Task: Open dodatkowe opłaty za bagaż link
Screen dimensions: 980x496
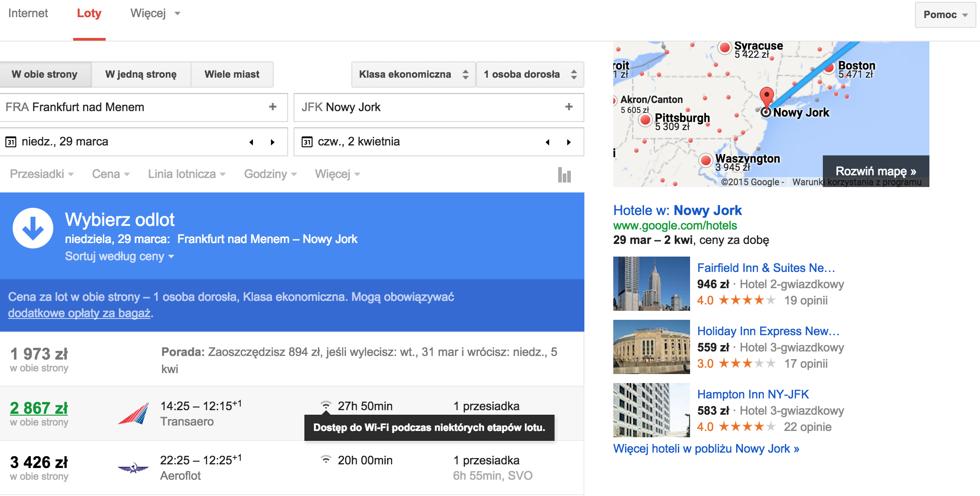Action: click(x=79, y=313)
